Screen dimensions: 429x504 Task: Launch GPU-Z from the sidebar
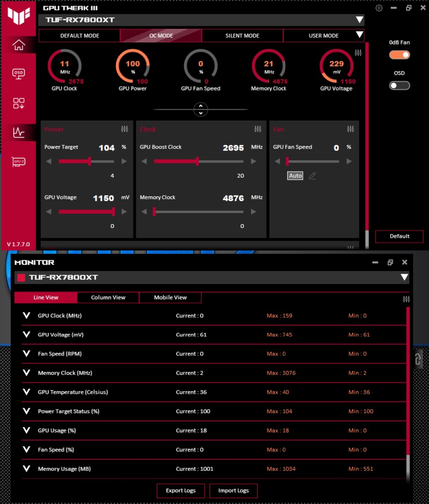click(x=19, y=162)
